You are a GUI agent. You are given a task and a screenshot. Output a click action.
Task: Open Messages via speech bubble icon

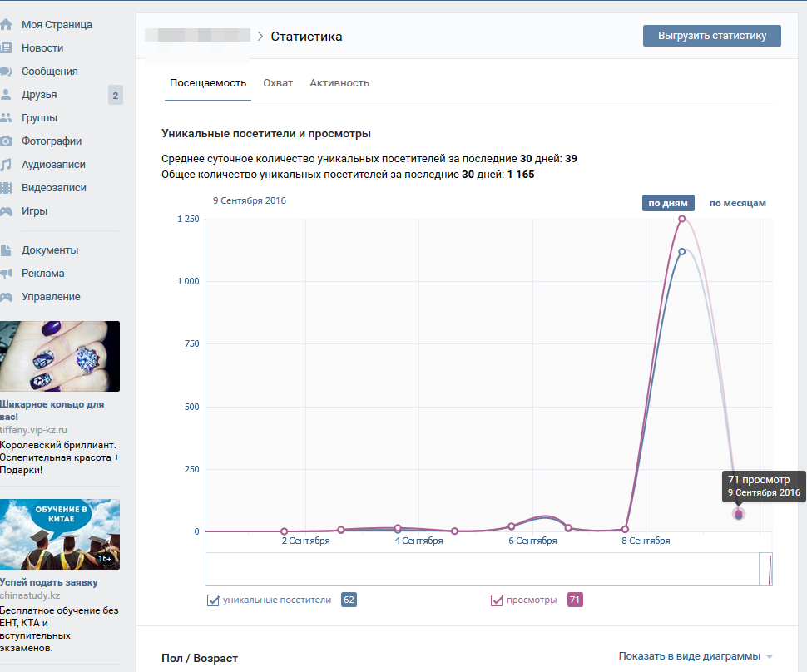click(x=6, y=72)
